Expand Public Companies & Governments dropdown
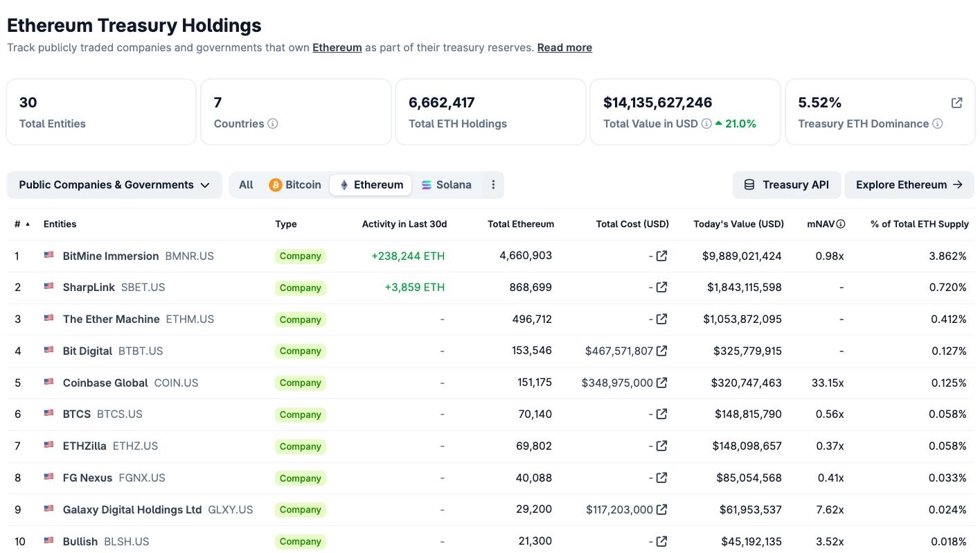The image size is (980, 553). 114,185
